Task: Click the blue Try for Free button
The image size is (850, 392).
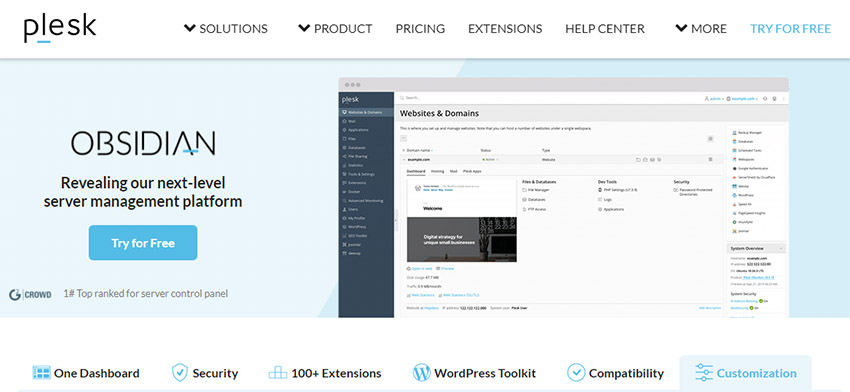Action: click(143, 243)
